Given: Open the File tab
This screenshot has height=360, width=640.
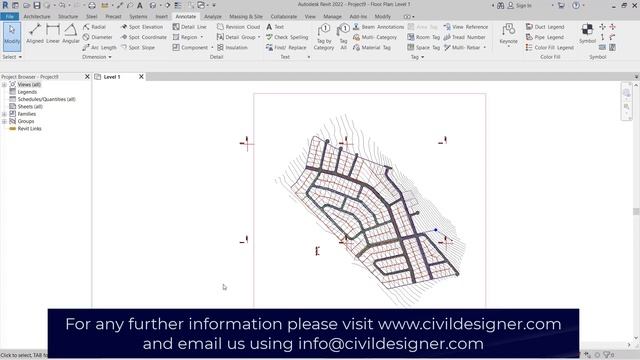Looking at the screenshot, I should pos(10,17).
